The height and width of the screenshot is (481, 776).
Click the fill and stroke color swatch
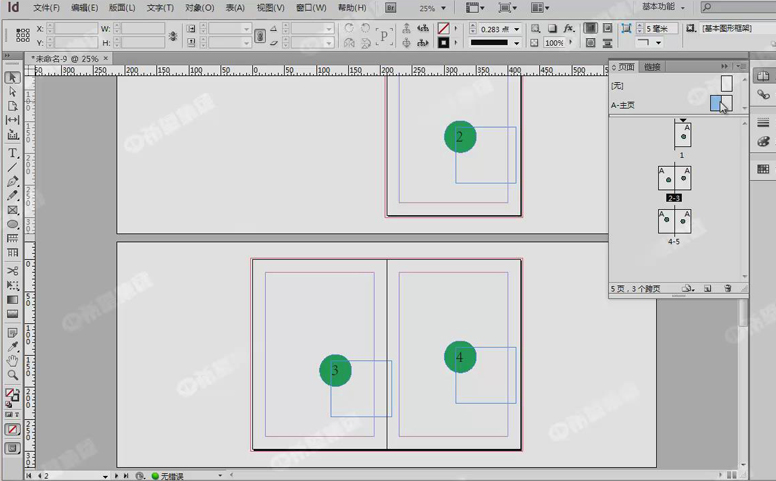click(x=12, y=394)
